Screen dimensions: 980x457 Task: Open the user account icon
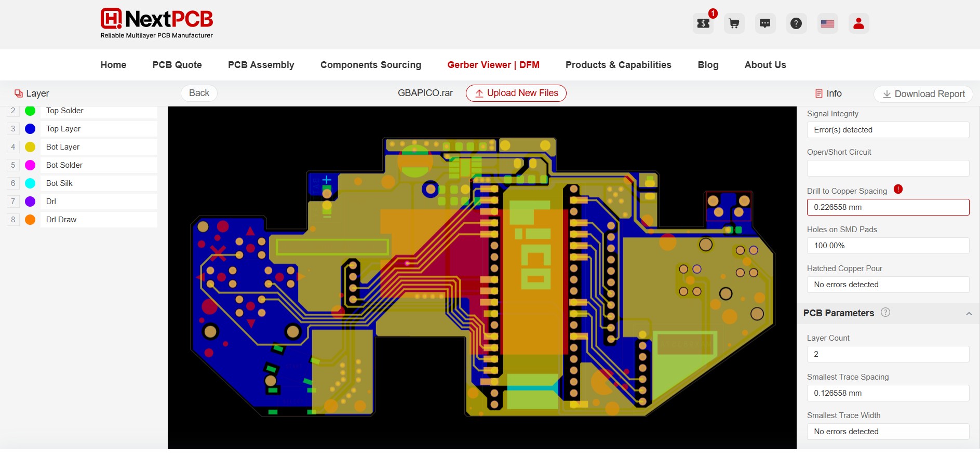click(858, 23)
